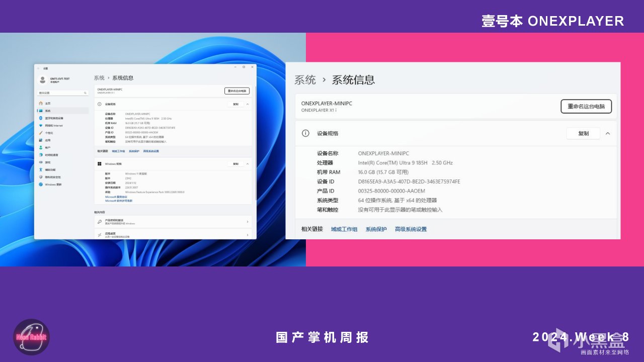
Task: Open 系统保护 link in the small Settings window
Action: click(x=134, y=151)
